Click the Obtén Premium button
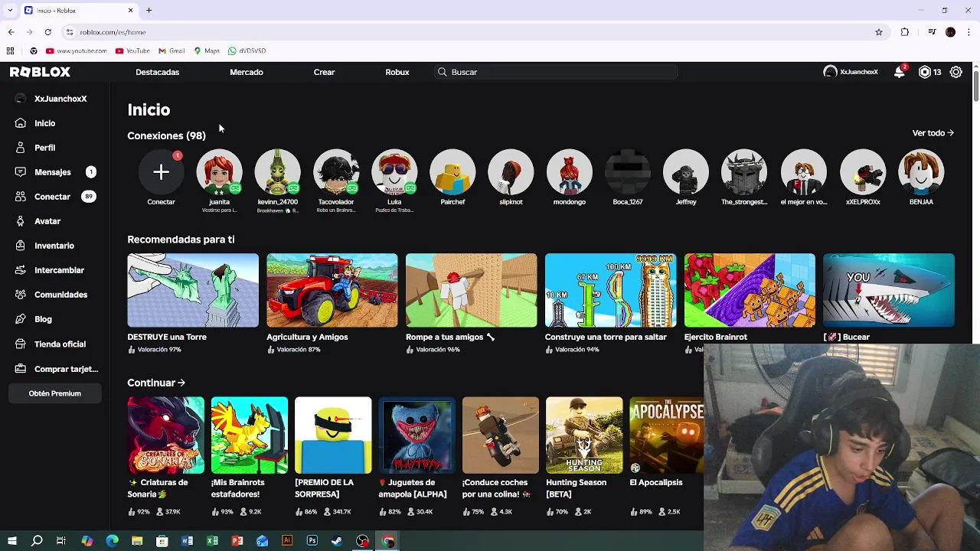The width and height of the screenshot is (980, 551). click(54, 393)
